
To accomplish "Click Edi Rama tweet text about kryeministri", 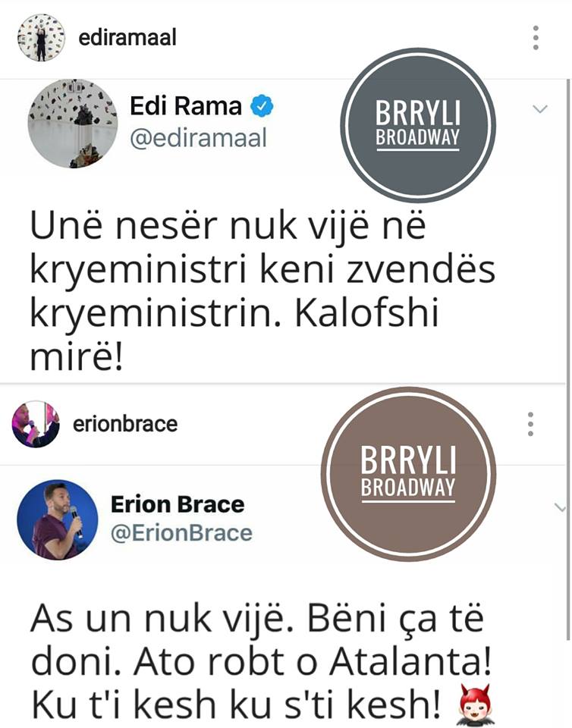I will tap(262, 291).
